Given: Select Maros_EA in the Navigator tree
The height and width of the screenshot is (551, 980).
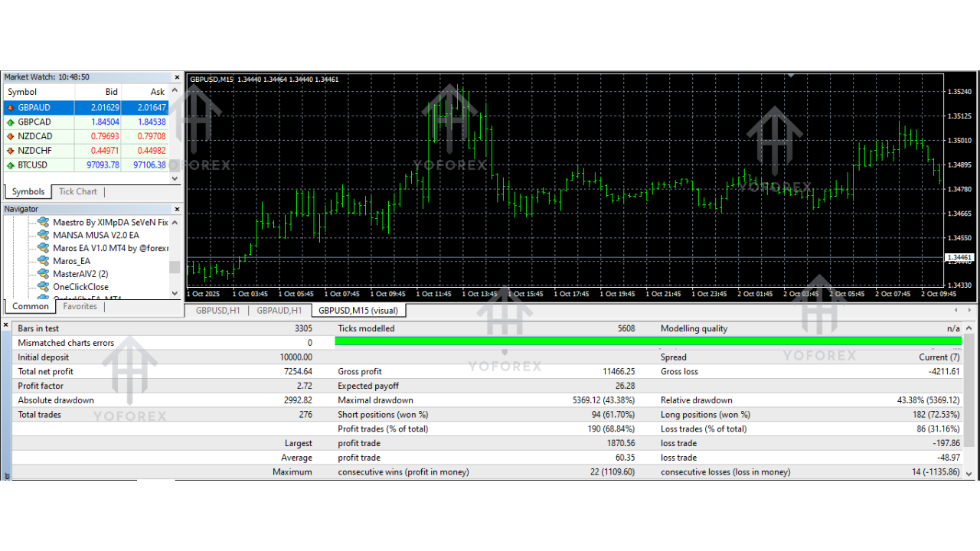Looking at the screenshot, I should [x=71, y=261].
